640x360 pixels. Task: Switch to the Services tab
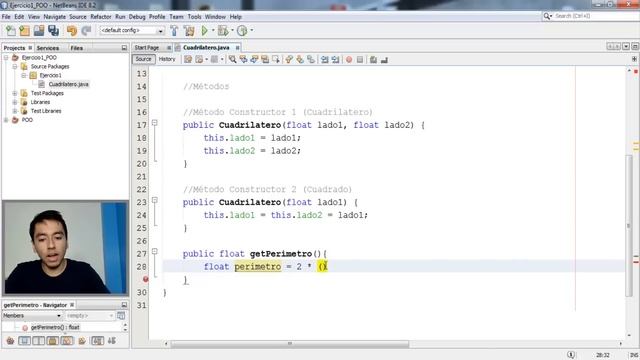pyautogui.click(x=48, y=48)
